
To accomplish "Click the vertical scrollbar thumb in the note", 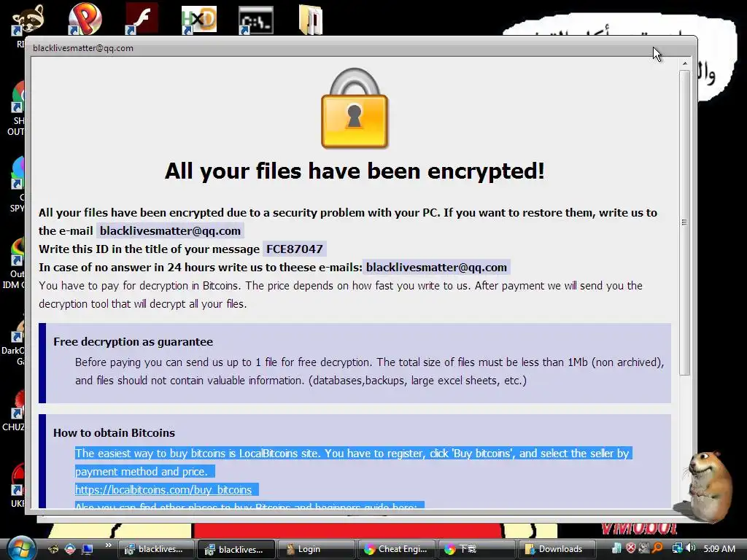I will click(684, 222).
